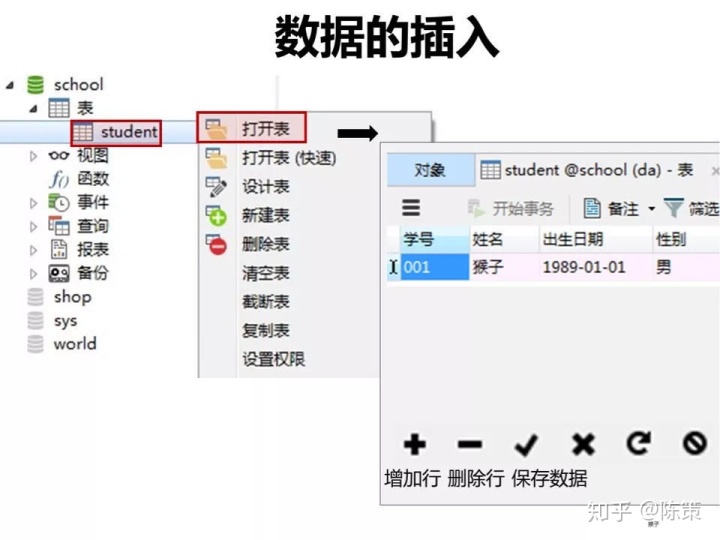This screenshot has height=540, width=720.
Task: Click the plus icon to add row
Action: point(415,444)
